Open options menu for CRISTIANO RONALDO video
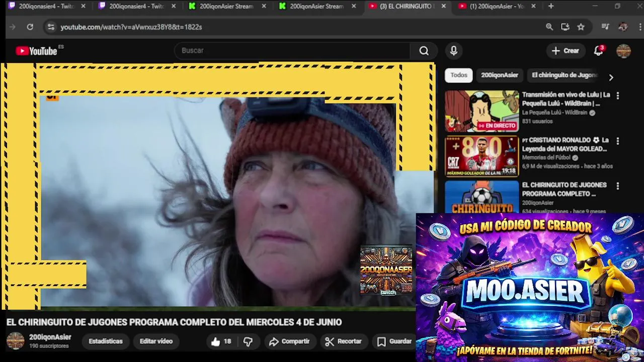Image resolution: width=644 pixels, height=362 pixels. tap(618, 141)
